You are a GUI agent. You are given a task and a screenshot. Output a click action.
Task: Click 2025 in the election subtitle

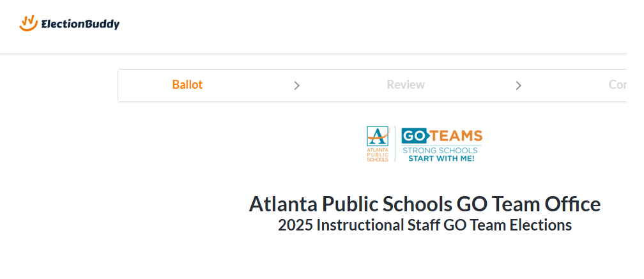pos(295,225)
